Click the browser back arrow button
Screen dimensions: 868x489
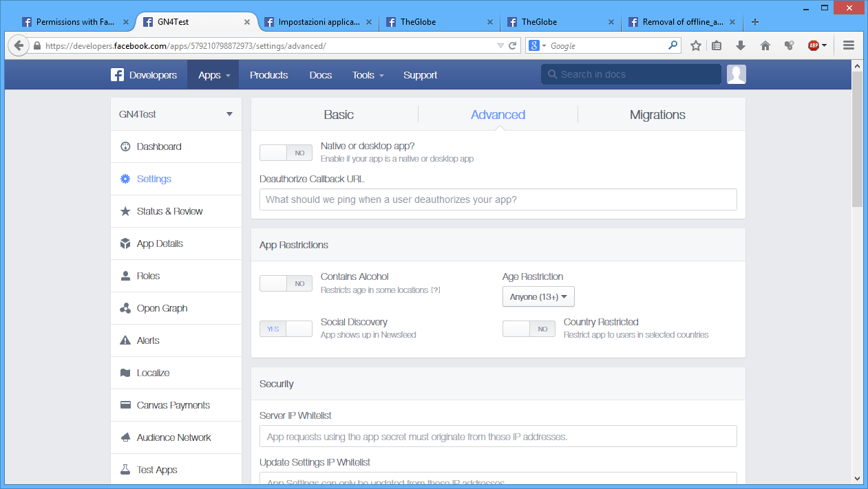(19, 45)
